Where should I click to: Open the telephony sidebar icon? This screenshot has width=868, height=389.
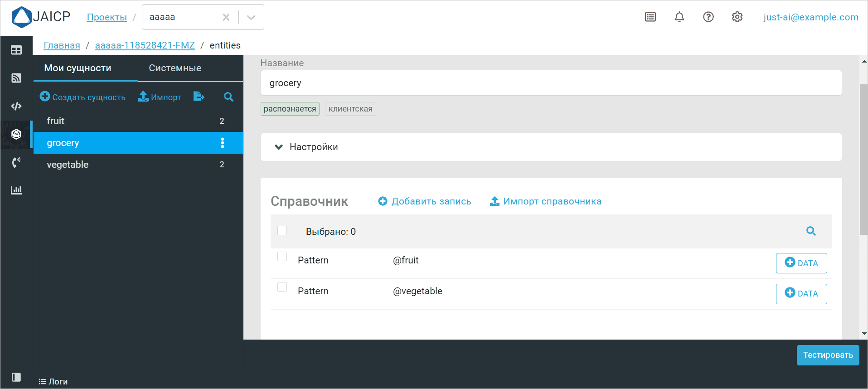tap(16, 162)
